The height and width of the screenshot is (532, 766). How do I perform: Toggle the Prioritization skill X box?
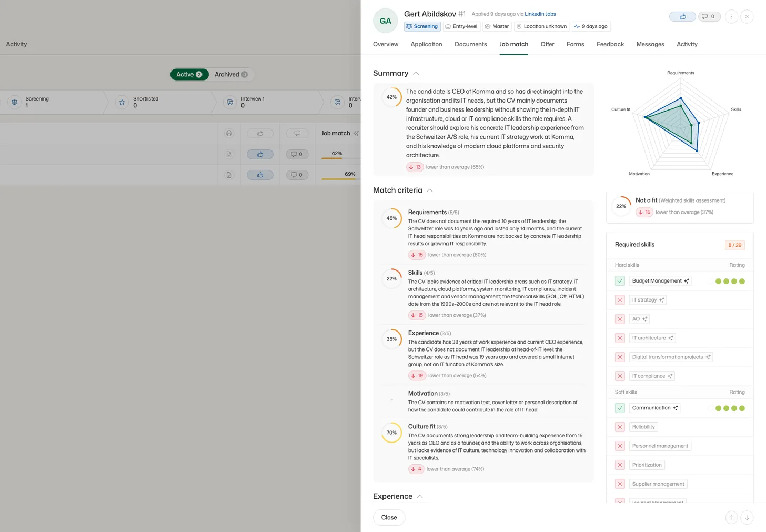(x=620, y=465)
